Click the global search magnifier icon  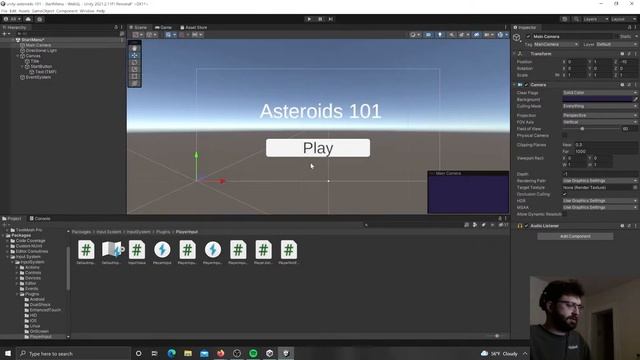tap(576, 19)
